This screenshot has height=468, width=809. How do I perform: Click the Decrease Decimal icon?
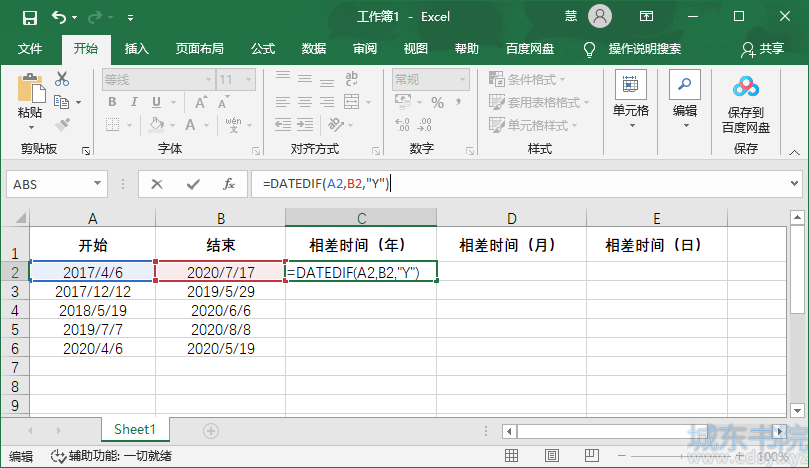point(425,124)
